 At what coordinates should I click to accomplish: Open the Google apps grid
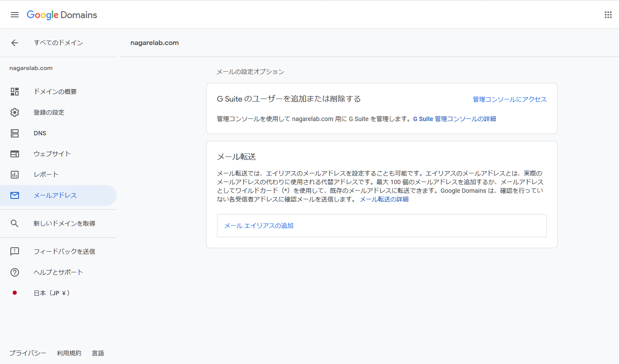(x=608, y=15)
